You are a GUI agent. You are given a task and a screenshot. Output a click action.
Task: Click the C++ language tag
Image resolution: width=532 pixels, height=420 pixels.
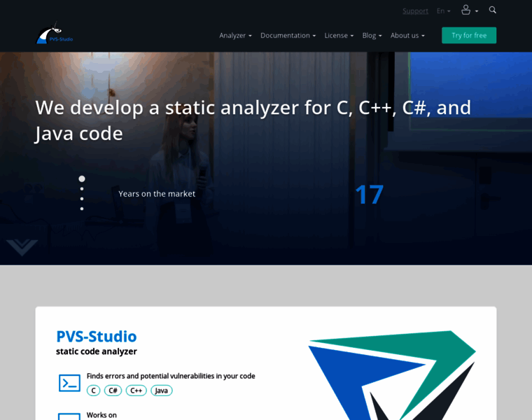[x=136, y=391]
